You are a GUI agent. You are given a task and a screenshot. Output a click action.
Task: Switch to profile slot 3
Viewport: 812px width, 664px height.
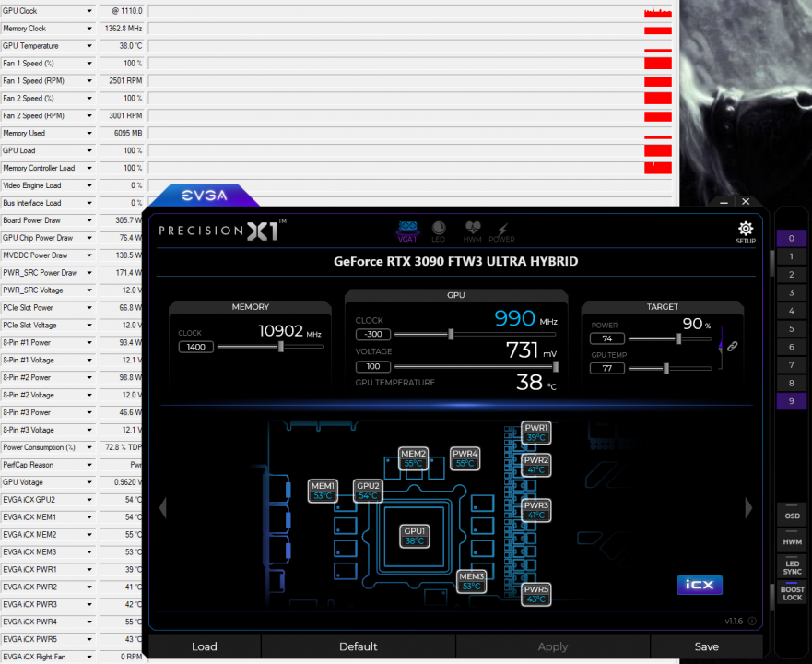point(791,292)
